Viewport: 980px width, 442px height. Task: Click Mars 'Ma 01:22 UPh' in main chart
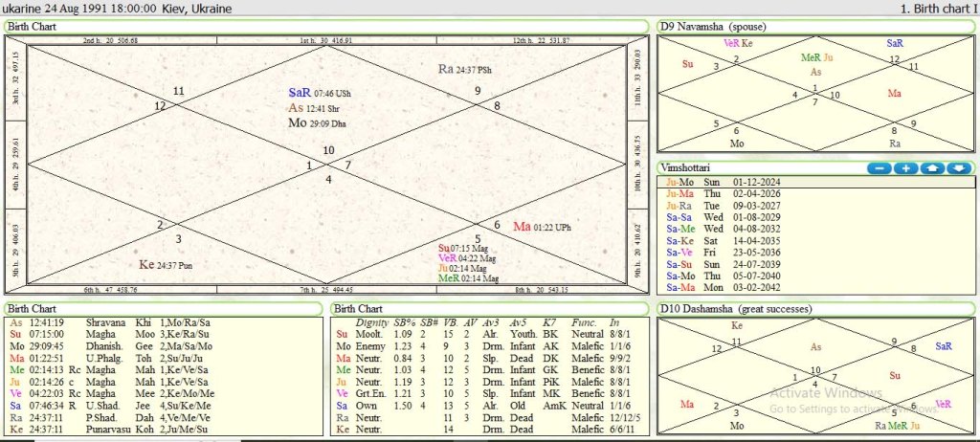543,227
